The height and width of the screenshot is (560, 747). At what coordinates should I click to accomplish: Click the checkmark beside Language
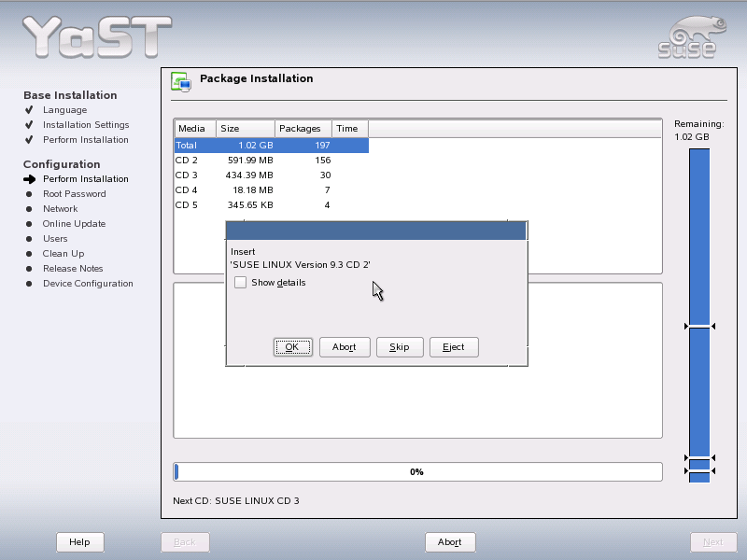[29, 110]
